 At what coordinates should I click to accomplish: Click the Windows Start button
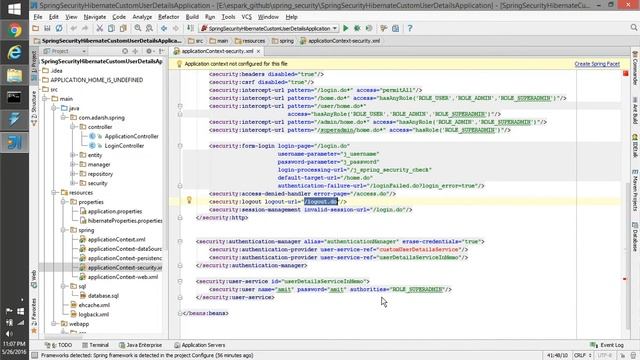(x=14, y=9)
